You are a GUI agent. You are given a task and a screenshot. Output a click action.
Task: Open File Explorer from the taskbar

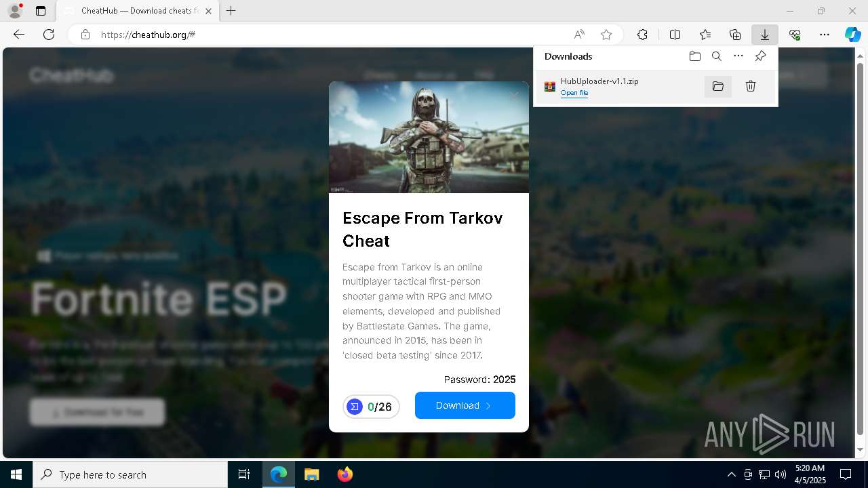click(x=311, y=474)
